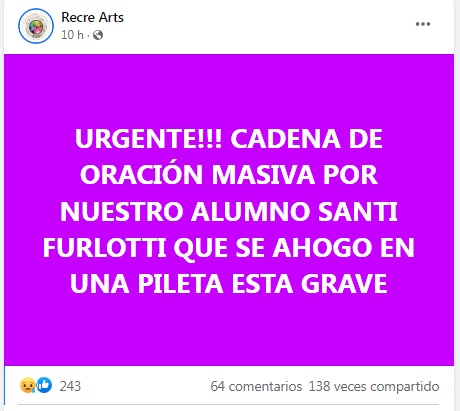Click the 138 veces compartido link
This screenshot has width=460, height=411.
(x=374, y=387)
